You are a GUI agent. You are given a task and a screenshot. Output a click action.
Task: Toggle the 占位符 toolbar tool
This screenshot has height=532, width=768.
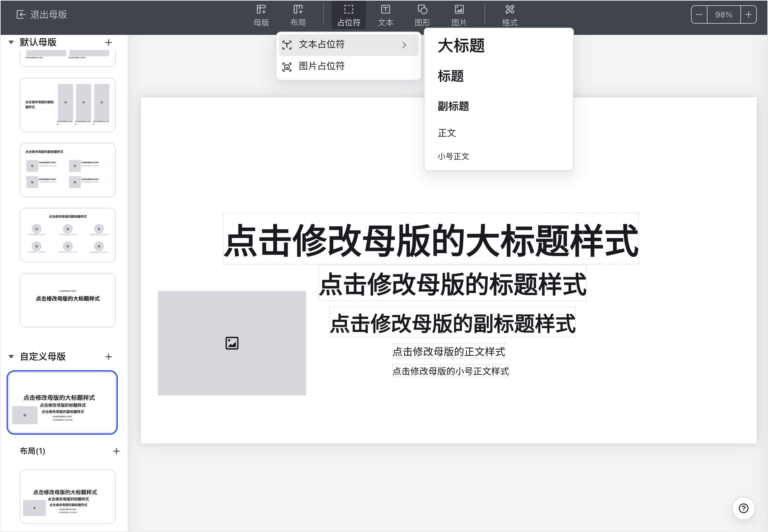point(349,15)
